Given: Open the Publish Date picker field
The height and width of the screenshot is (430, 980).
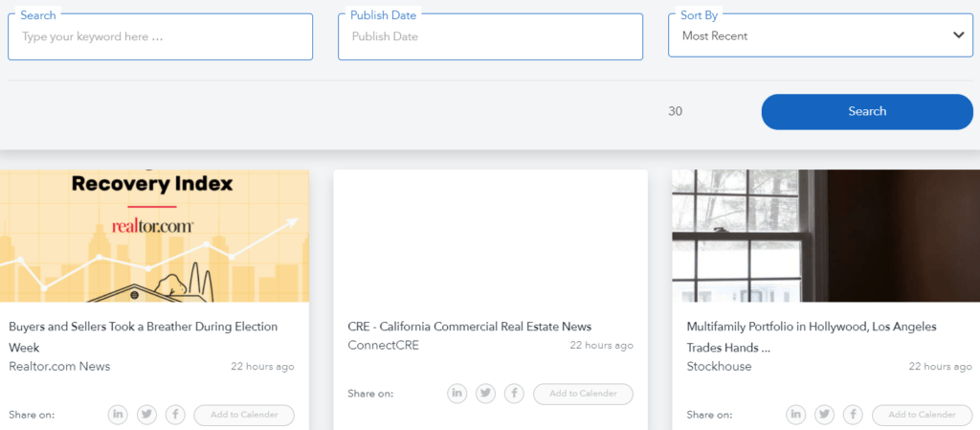Looking at the screenshot, I should coord(490,36).
